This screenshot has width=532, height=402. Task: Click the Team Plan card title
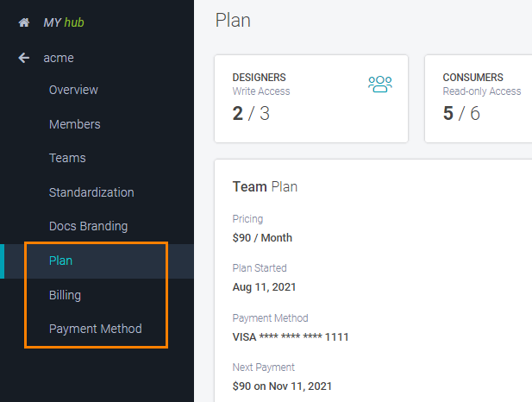(x=265, y=186)
